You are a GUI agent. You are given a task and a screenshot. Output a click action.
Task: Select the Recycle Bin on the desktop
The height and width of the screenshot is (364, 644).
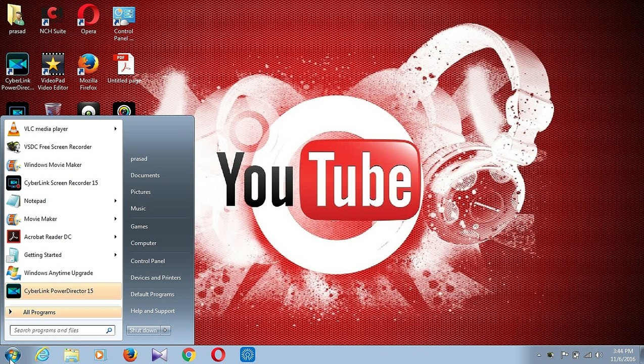click(x=53, y=109)
